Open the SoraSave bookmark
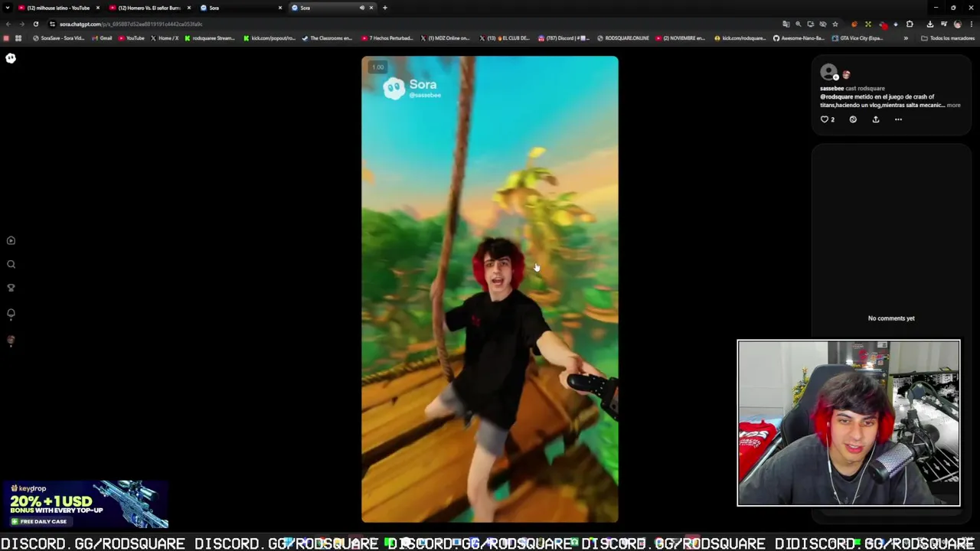 (x=58, y=38)
